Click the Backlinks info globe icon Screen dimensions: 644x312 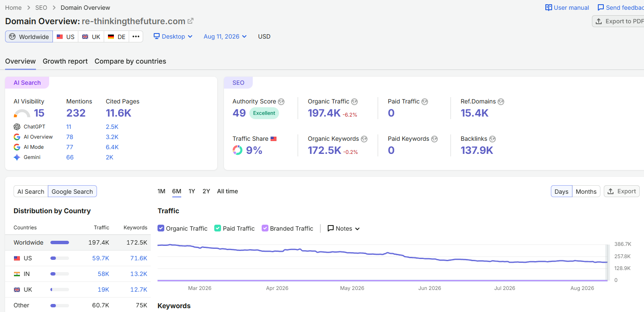(492, 139)
